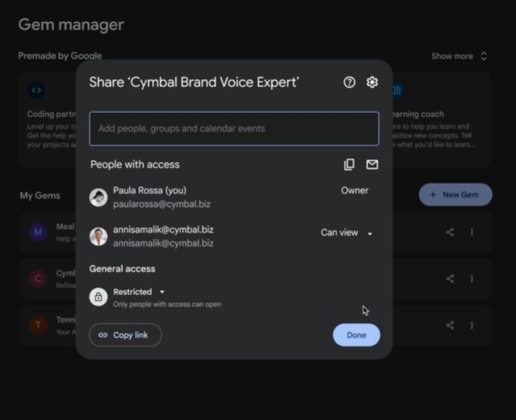Click the add people and groups field
Image resolution: width=516 pixels, height=420 pixels.
(234, 129)
